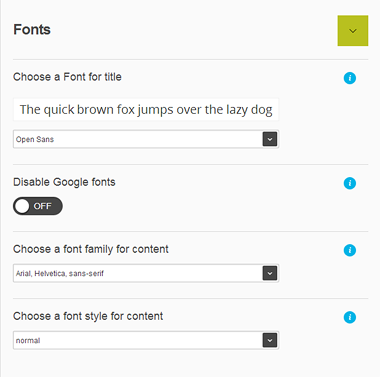Viewport: 380px width, 377px height.
Task: Click the Disable Google fonts label
Action: click(x=64, y=182)
